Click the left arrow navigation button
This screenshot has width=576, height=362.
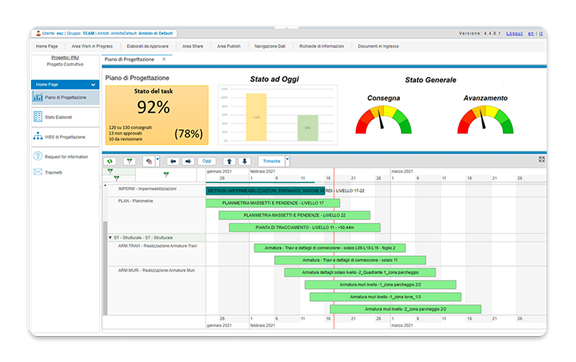coord(173,161)
